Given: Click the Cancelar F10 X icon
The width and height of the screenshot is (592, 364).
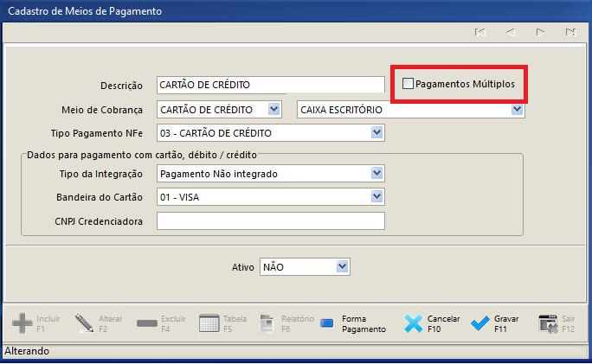Looking at the screenshot, I should 414,323.
